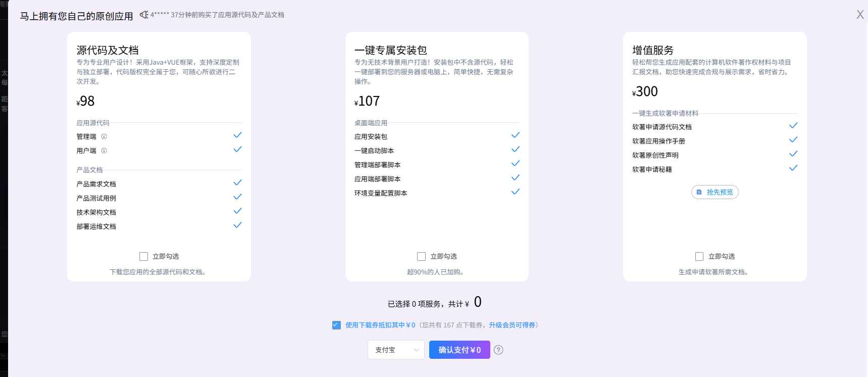Click the checkmark for 软著申请秘籍

pyautogui.click(x=793, y=168)
